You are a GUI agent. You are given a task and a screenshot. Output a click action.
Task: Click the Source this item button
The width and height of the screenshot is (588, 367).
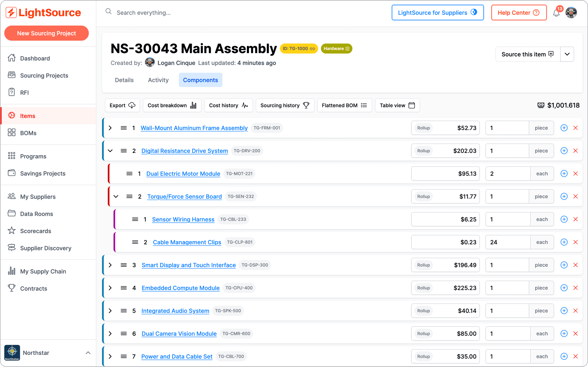click(x=528, y=54)
